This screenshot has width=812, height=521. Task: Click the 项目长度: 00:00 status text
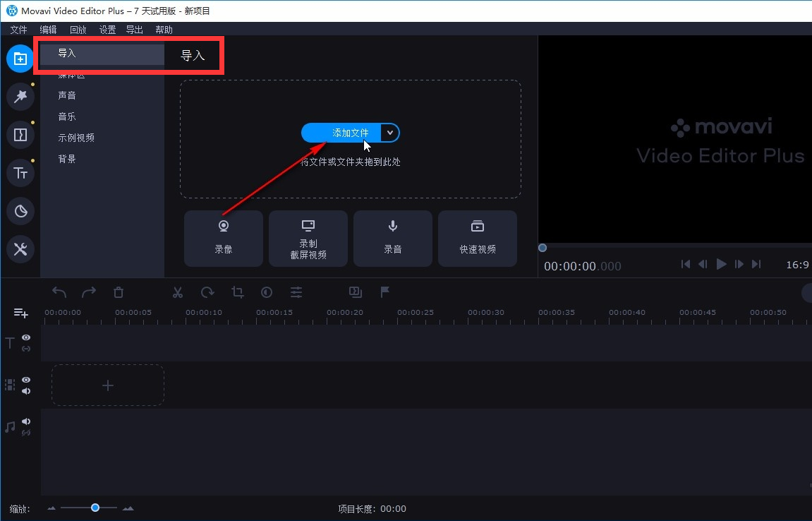click(x=372, y=509)
